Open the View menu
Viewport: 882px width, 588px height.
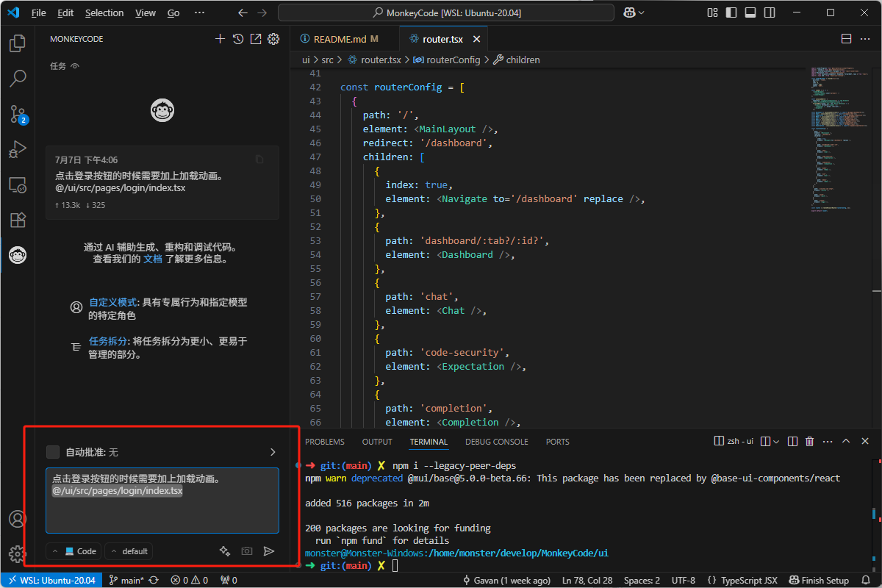(x=146, y=12)
